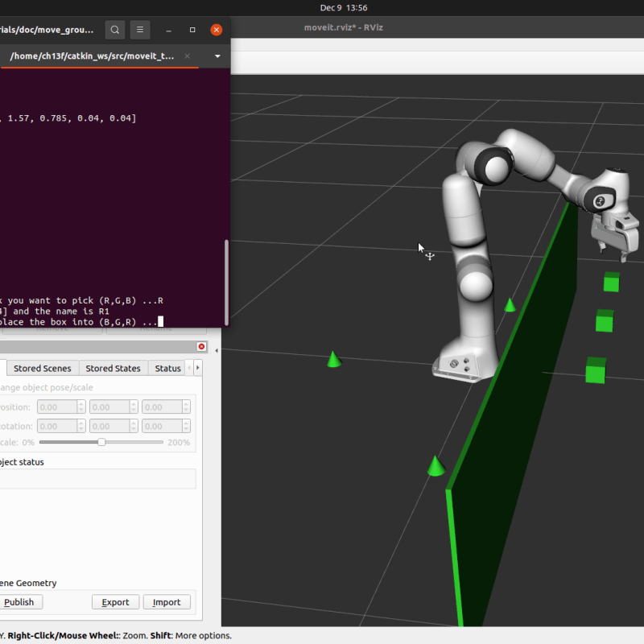644x644 pixels.
Task: Click the maximize icon on the terminal window
Action: click(x=192, y=30)
